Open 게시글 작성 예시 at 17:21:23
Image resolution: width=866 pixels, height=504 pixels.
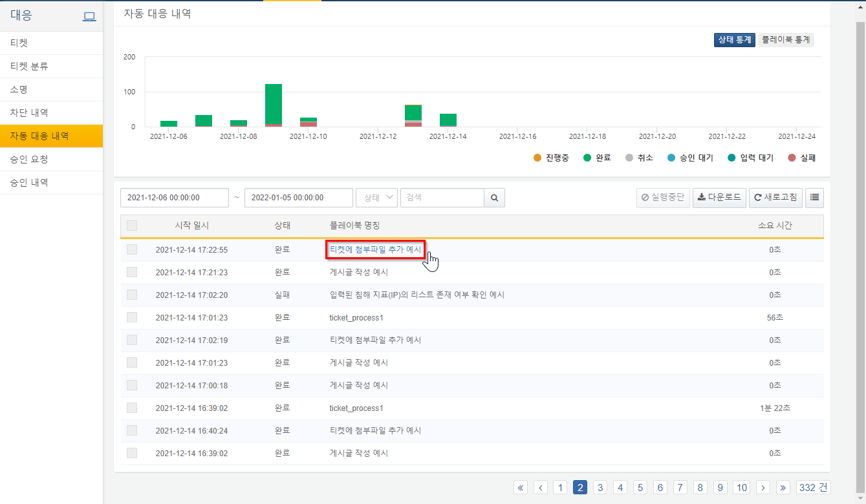[359, 272]
